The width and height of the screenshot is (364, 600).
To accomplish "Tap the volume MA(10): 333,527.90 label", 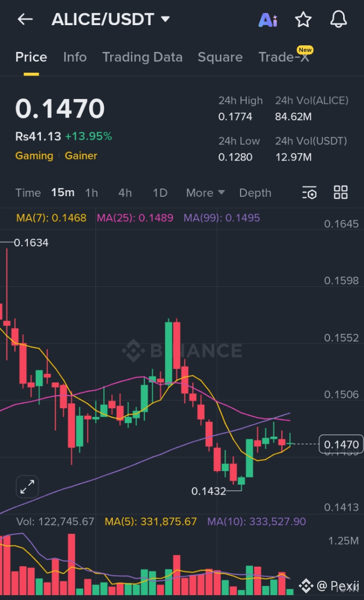I will (x=256, y=521).
